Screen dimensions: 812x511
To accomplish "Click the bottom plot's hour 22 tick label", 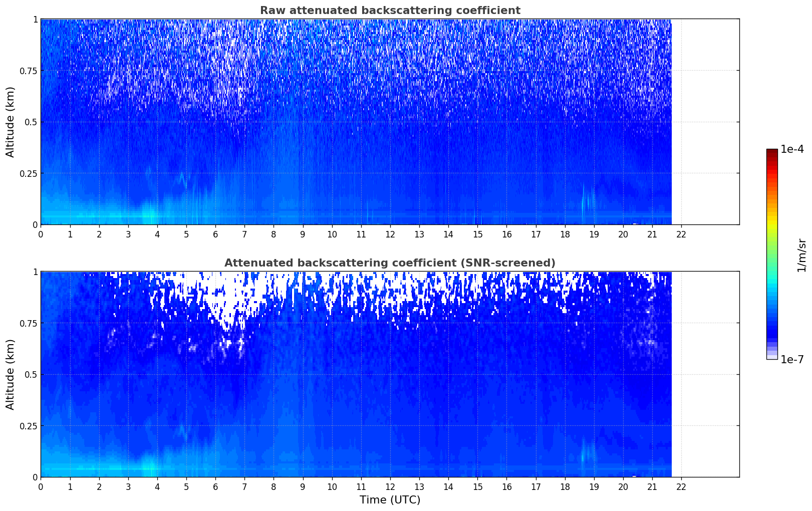I will click(681, 486).
